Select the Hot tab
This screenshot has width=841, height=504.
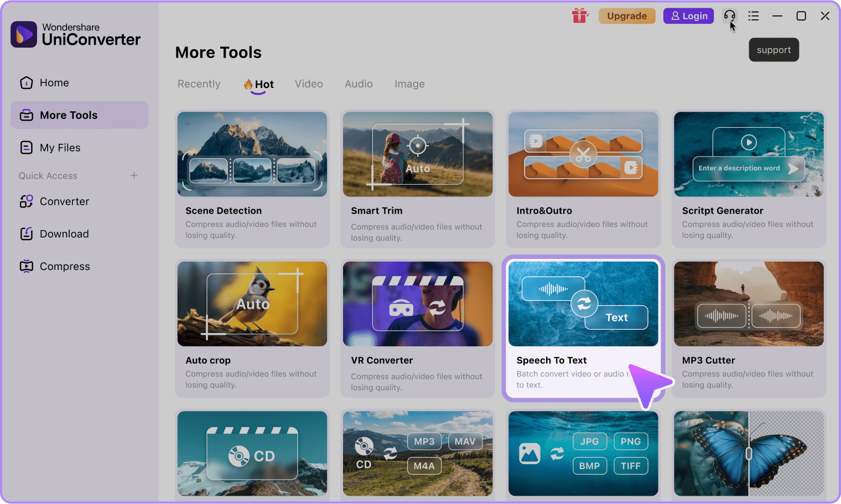258,85
